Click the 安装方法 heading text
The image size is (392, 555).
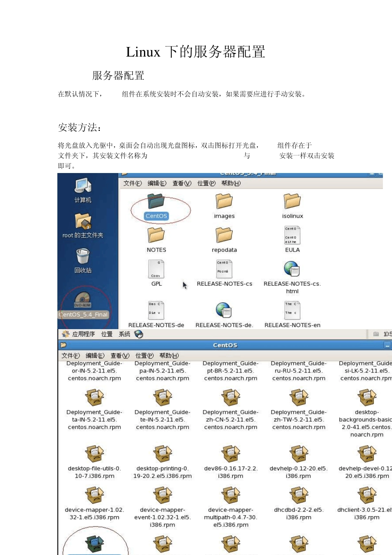[80, 128]
